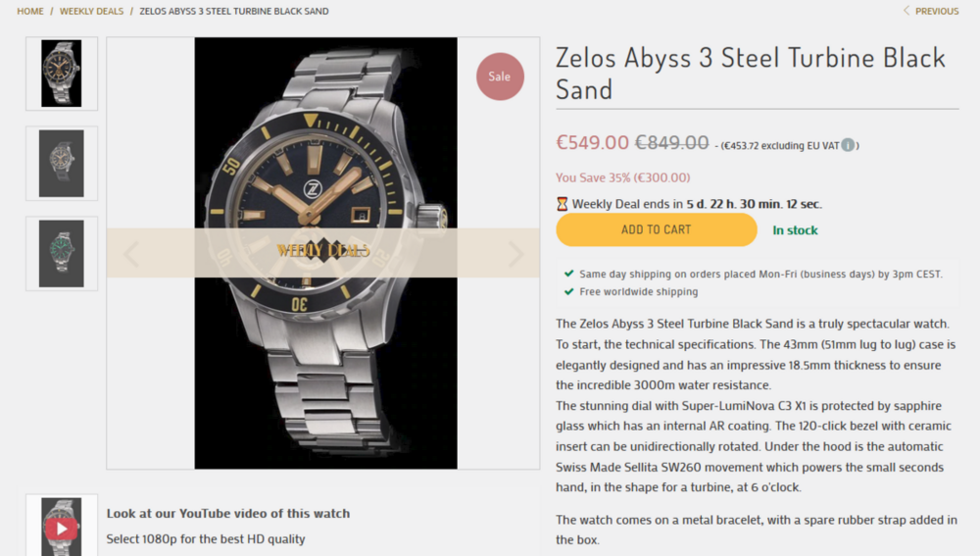The height and width of the screenshot is (556, 980).
Task: Click the In stock status label
Action: [x=795, y=230]
